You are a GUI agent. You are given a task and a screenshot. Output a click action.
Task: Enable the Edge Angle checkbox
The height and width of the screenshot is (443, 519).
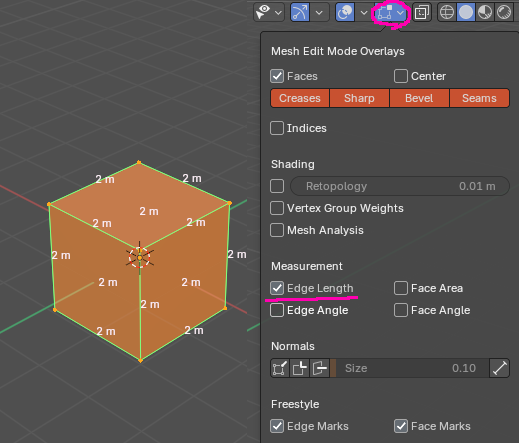(x=277, y=310)
